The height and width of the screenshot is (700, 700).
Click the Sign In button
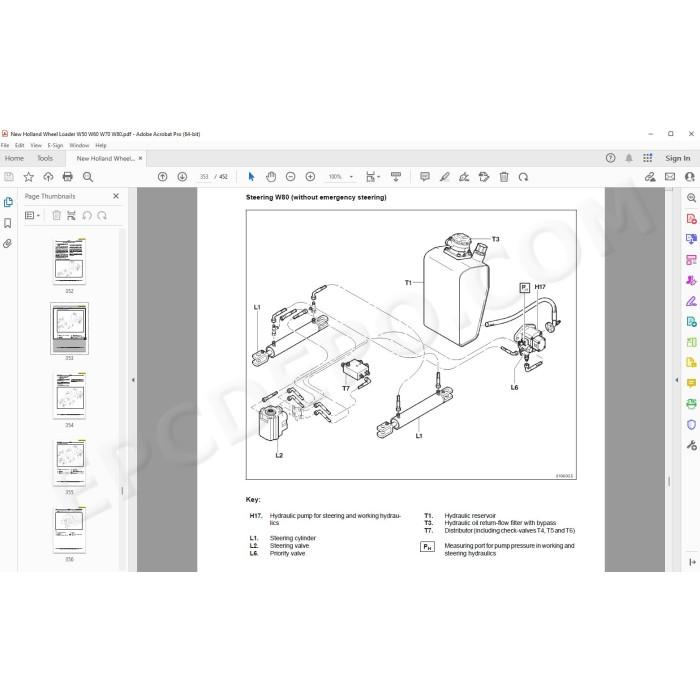click(677, 158)
